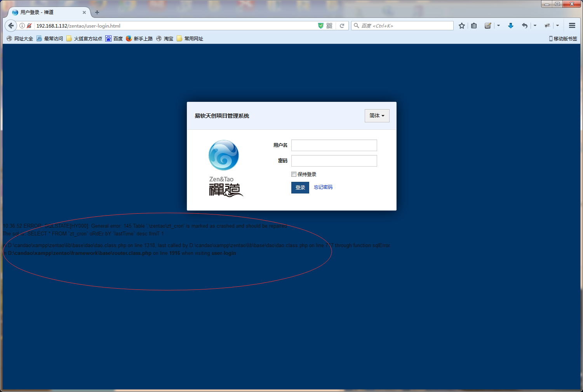Open the 最常访问 bookmark
Screen dimensions: 583x392
[50, 38]
